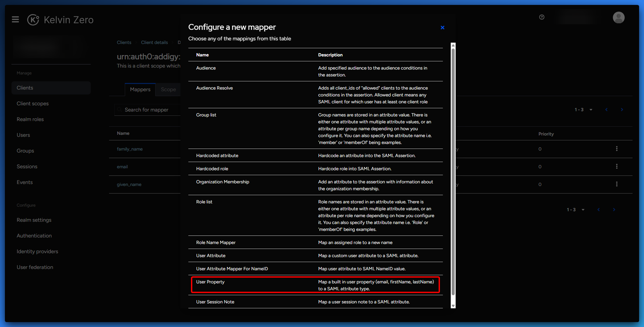Screen dimensions: 644x327
Task: Open Clients in the sidebar
Action: [x=51, y=88]
